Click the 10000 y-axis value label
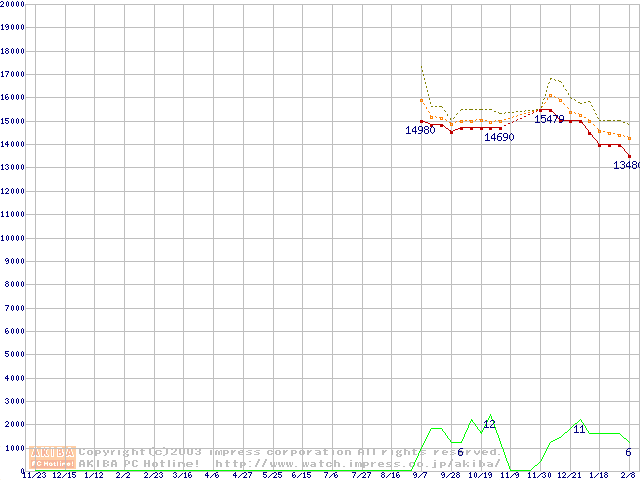 (x=12, y=238)
